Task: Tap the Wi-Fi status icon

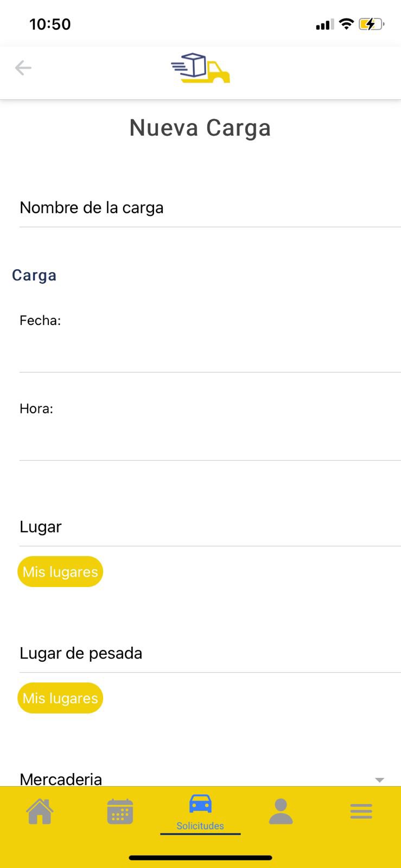Action: [346, 24]
